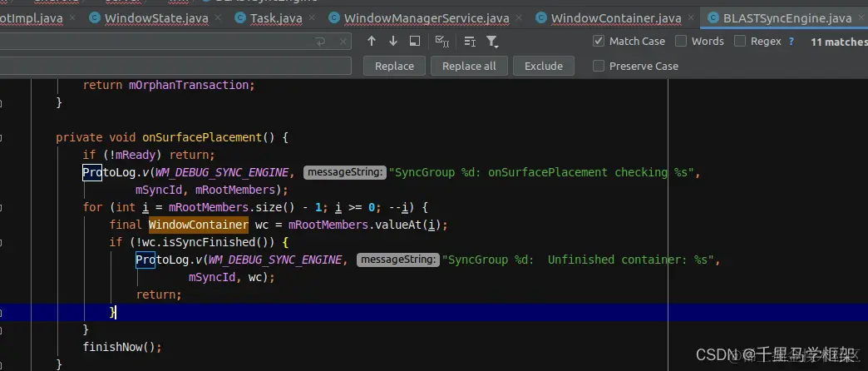Clear the search field with X icon
Screen dimensions: 868x371
point(343,42)
